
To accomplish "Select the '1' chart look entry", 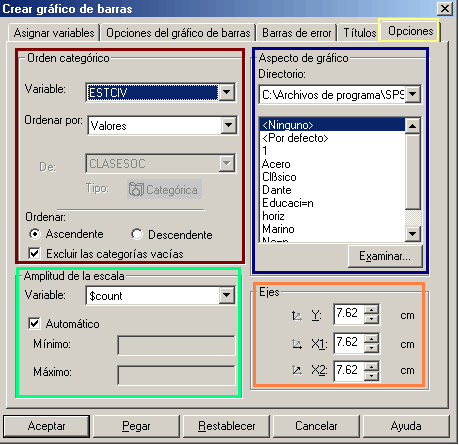I will click(332, 151).
